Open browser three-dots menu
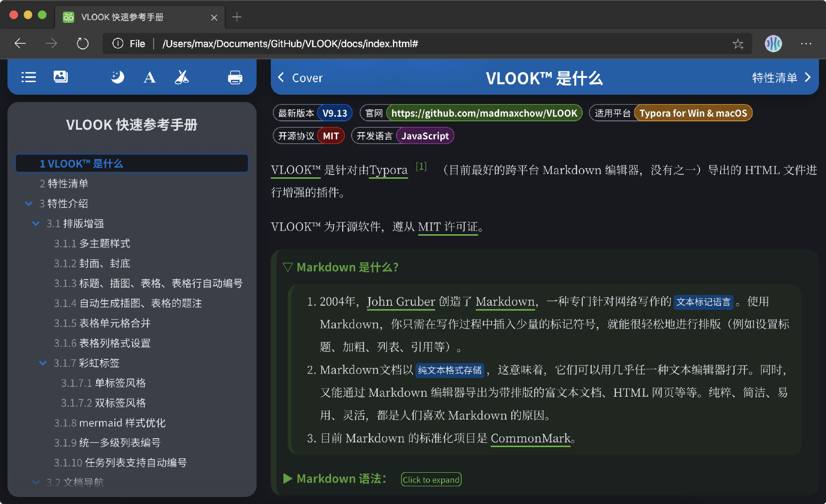 pos(806,43)
